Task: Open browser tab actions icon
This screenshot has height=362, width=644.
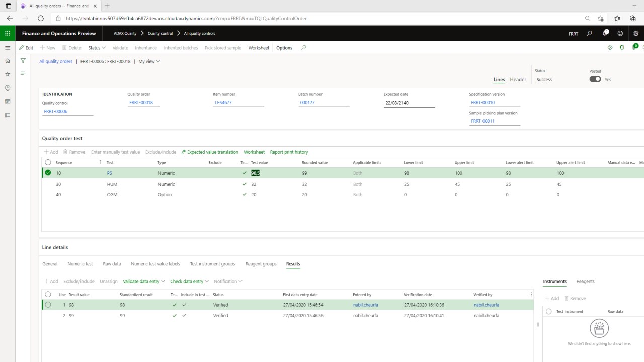Action: 8,6
